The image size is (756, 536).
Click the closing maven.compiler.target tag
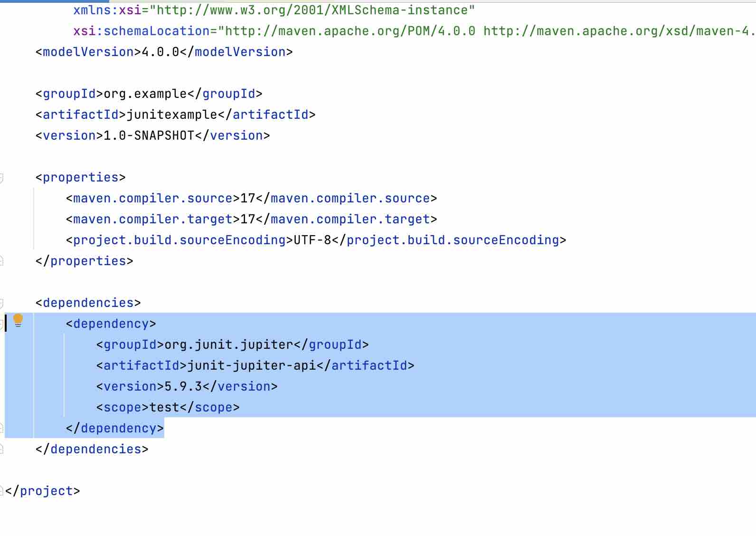[x=347, y=219]
